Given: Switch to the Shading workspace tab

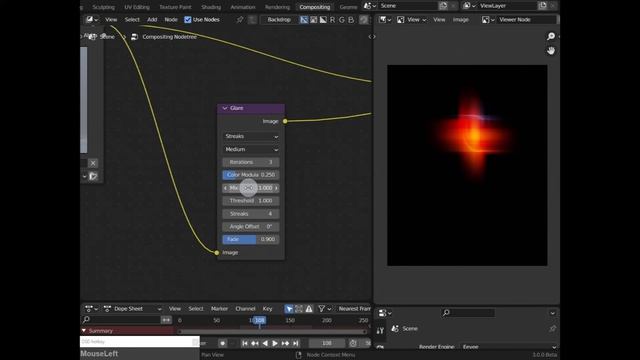Looking at the screenshot, I should [211, 7].
